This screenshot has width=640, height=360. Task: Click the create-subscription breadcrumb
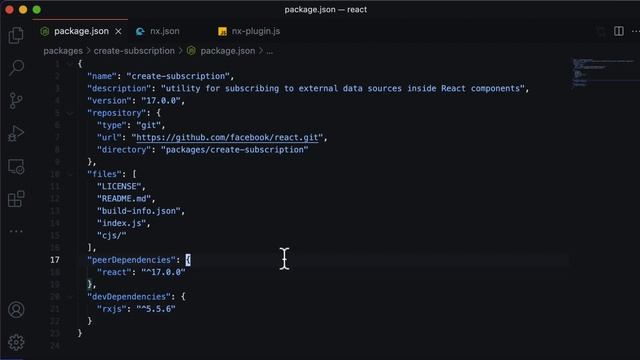tap(134, 51)
